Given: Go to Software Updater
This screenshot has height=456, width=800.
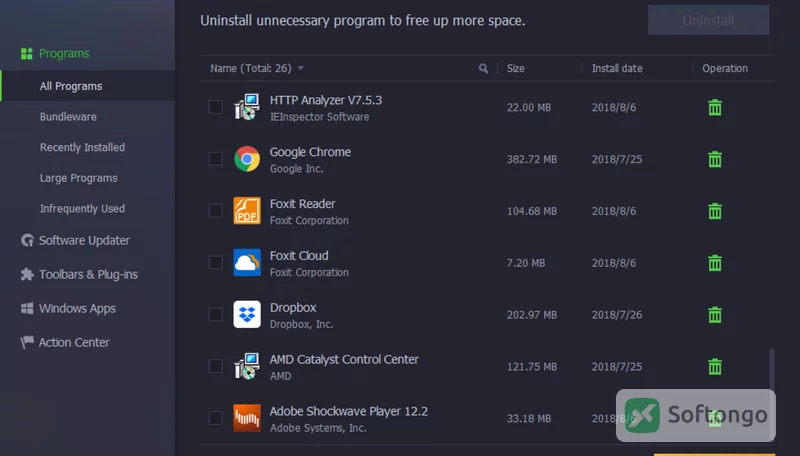Looking at the screenshot, I should coord(84,240).
